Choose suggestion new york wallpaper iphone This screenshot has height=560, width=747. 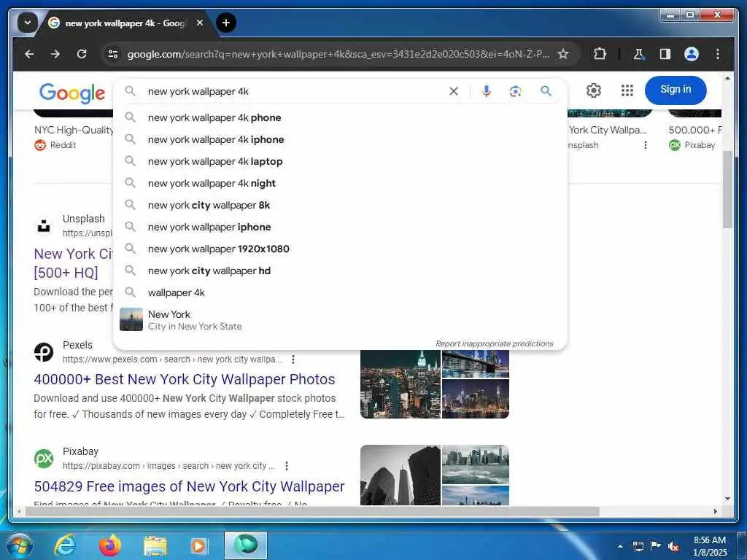[x=340, y=227]
